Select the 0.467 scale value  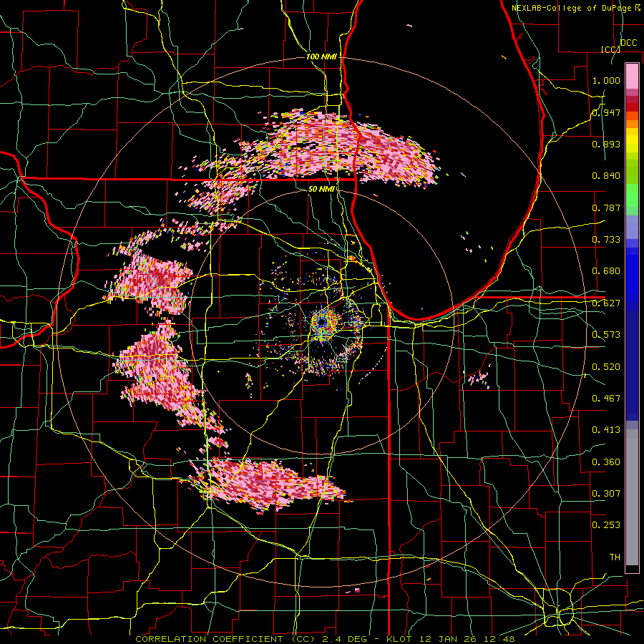tap(606, 399)
